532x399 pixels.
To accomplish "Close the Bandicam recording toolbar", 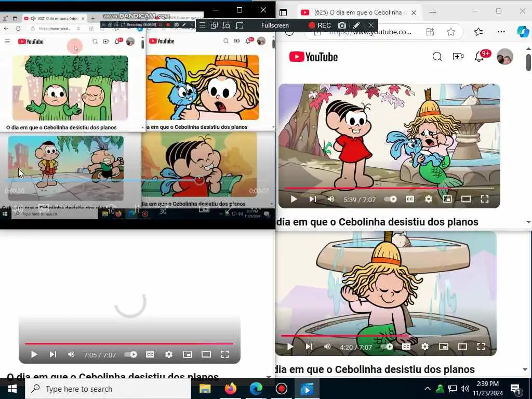I will click(371, 25).
